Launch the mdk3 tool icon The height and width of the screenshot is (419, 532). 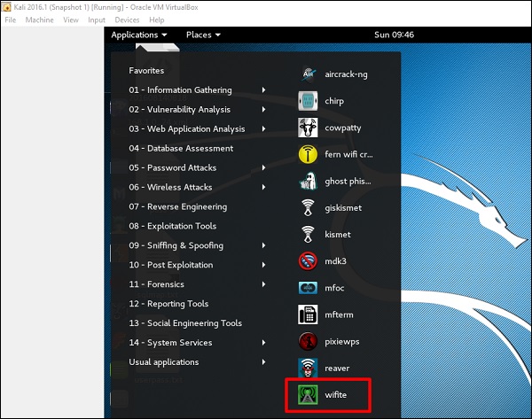click(309, 261)
